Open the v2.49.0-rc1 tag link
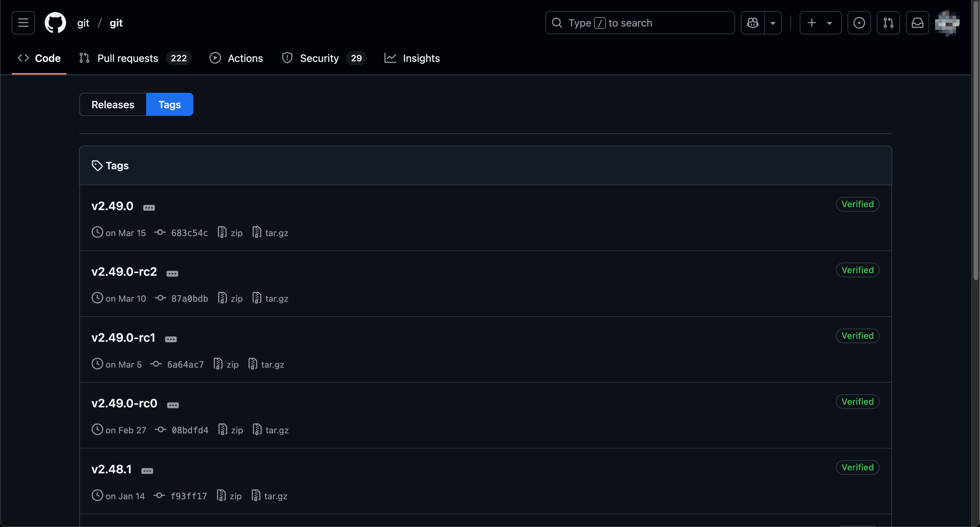The image size is (980, 527). click(123, 338)
